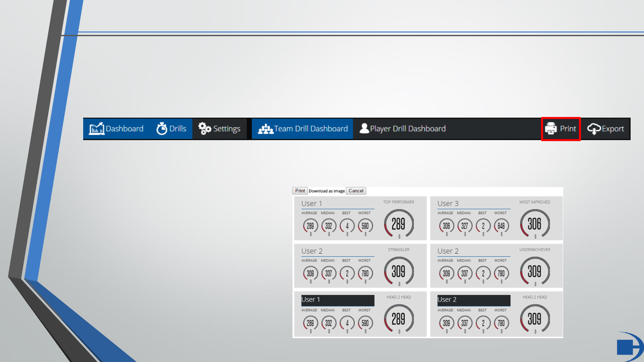Click the printer icon in navbar
This screenshot has height=362, width=644.
tap(551, 129)
